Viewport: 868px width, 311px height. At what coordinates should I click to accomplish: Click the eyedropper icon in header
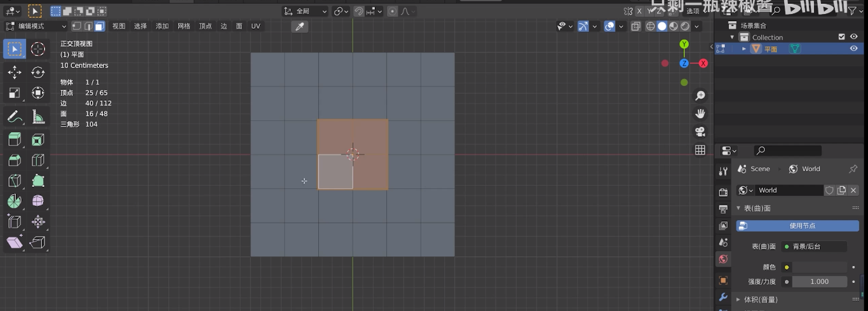[299, 26]
